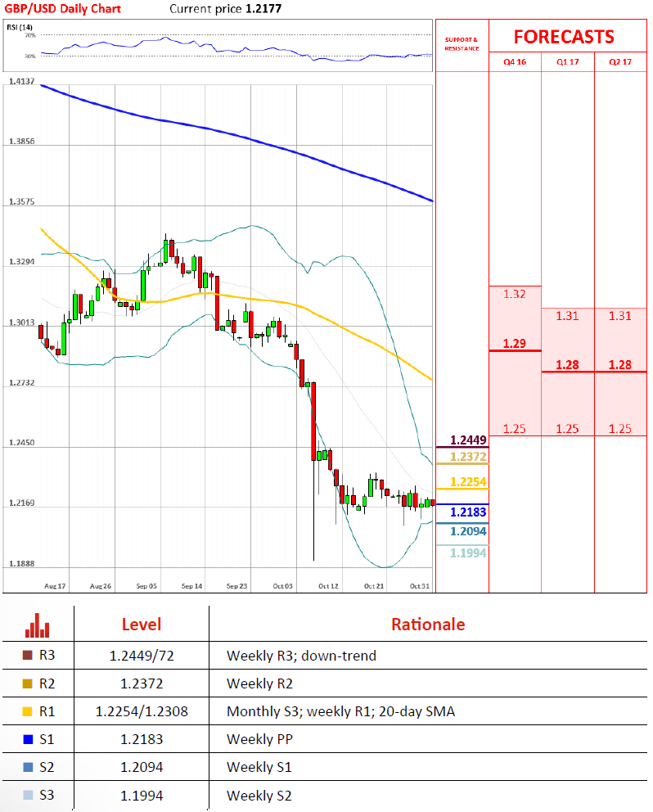Viewport: 653px width, 812px height.
Task: Click the R2 gold color swatch
Action: point(28,683)
